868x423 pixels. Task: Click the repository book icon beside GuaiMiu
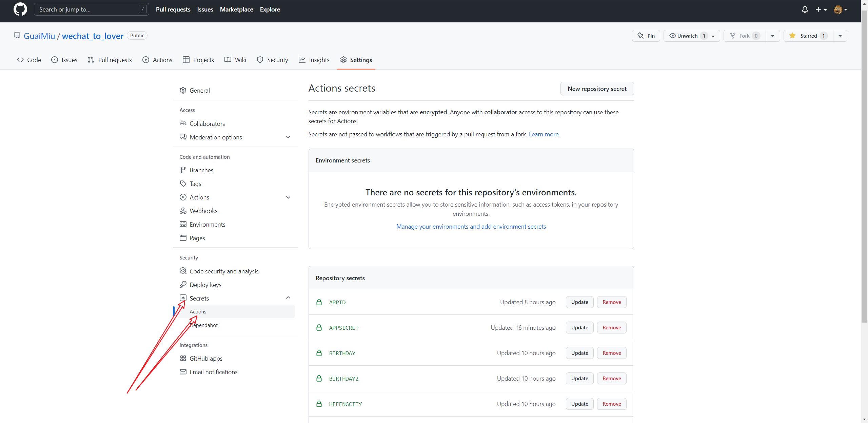(x=17, y=35)
